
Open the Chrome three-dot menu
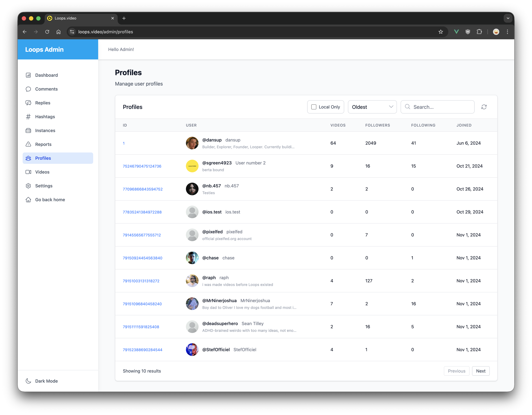(x=507, y=32)
